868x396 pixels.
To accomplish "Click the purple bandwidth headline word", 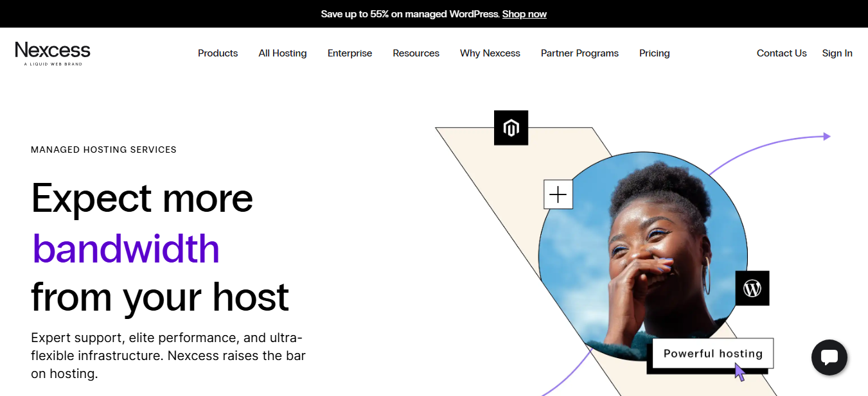I will click(126, 249).
